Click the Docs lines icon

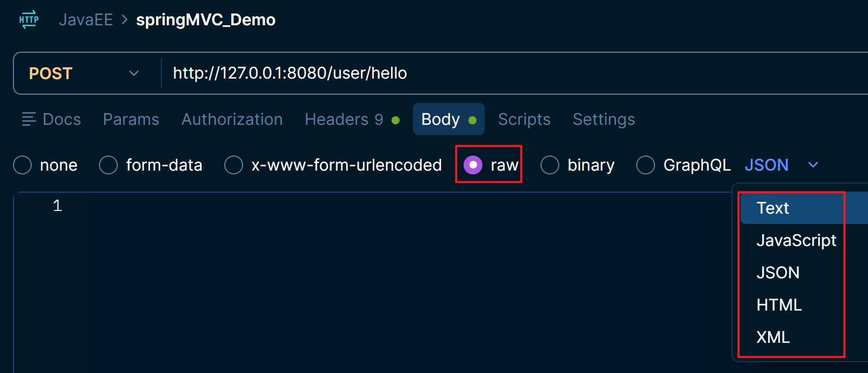tap(29, 119)
